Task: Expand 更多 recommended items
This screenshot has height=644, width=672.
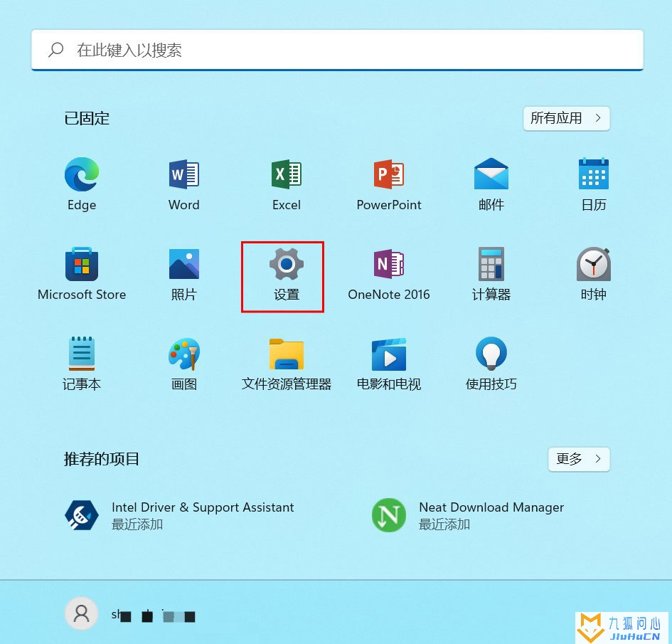Action: [x=579, y=459]
